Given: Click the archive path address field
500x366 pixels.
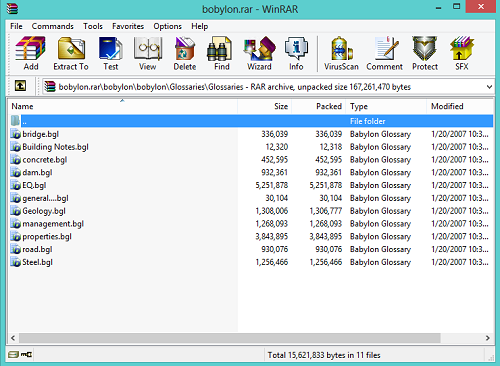Looking at the screenshot, I should click(x=268, y=87).
